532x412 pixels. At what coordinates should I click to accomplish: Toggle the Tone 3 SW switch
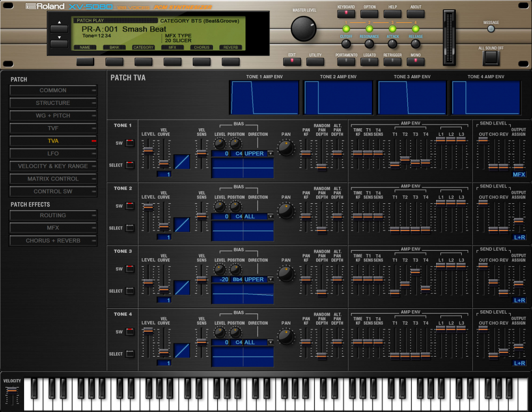[x=130, y=269]
